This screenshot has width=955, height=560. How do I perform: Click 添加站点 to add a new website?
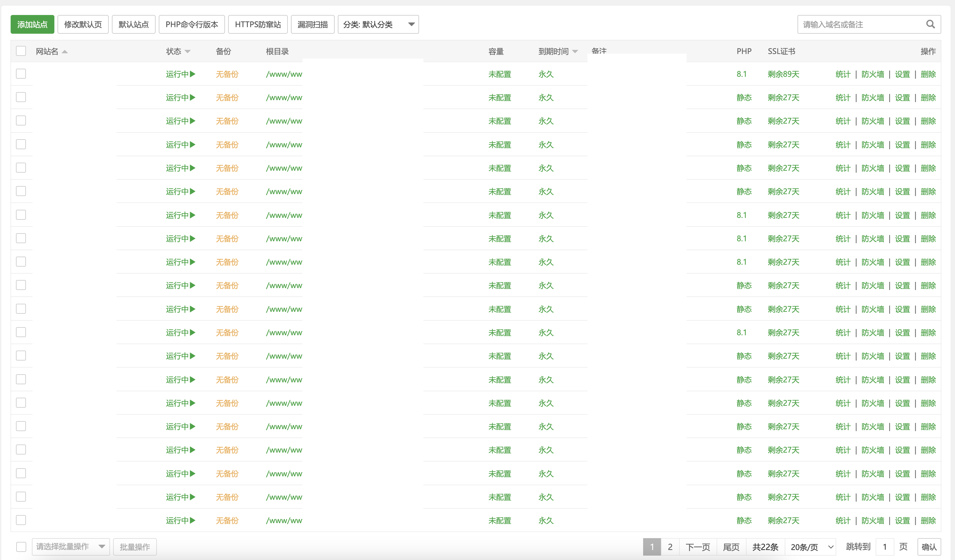click(x=32, y=24)
